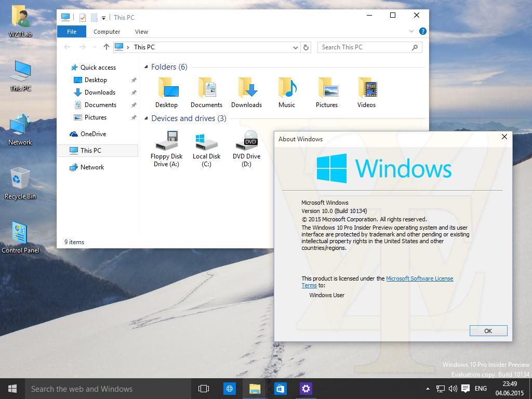Select the Control Panel desktop shortcut

(x=20, y=237)
